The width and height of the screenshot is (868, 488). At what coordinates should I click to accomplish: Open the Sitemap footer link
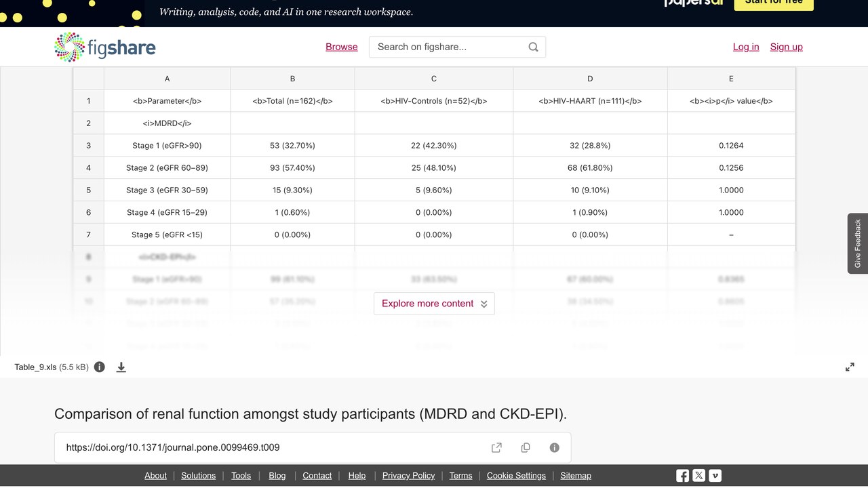(x=576, y=476)
